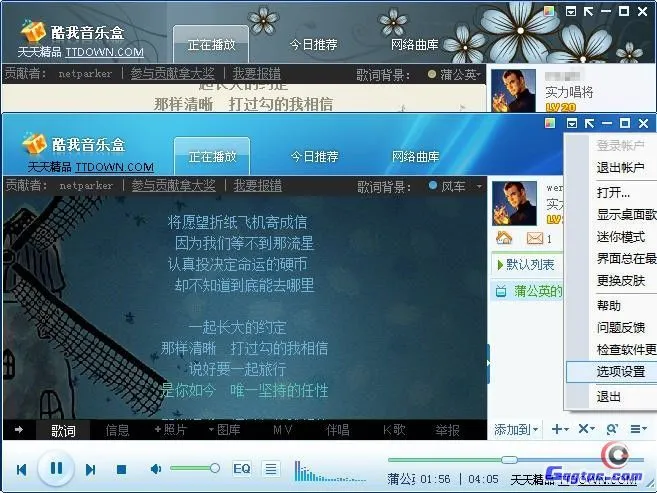Screen dimensions: 657x493
Task: Click 今日推荐 tab in back window
Action: 313,44
